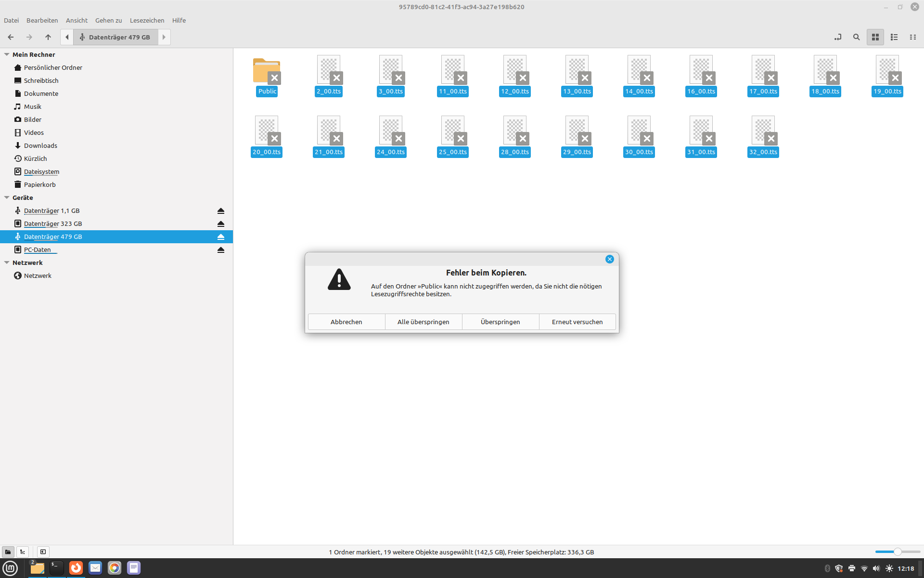Show places view in sidebar
Image resolution: width=924 pixels, height=578 pixels.
pos(8,552)
